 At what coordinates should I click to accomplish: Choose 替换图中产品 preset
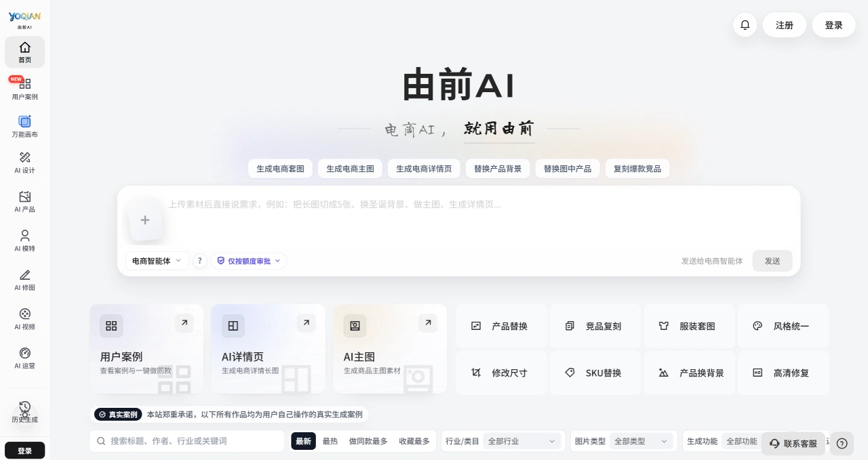coord(567,169)
